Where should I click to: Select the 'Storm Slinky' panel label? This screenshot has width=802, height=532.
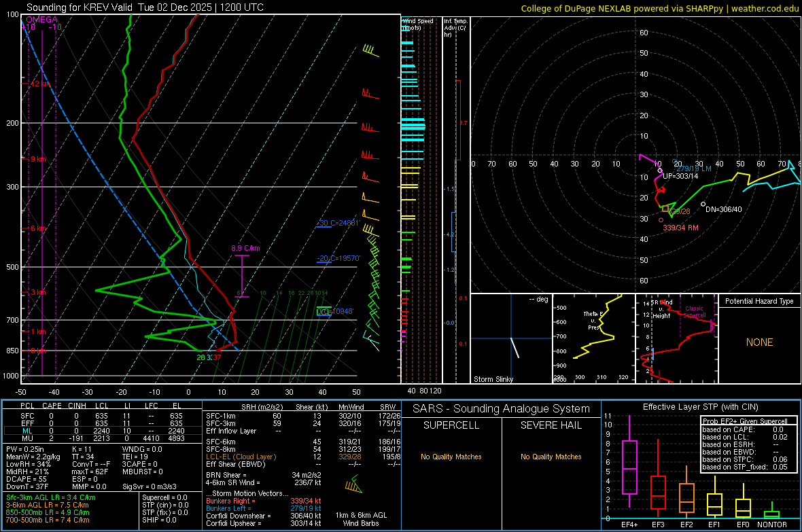(x=493, y=379)
